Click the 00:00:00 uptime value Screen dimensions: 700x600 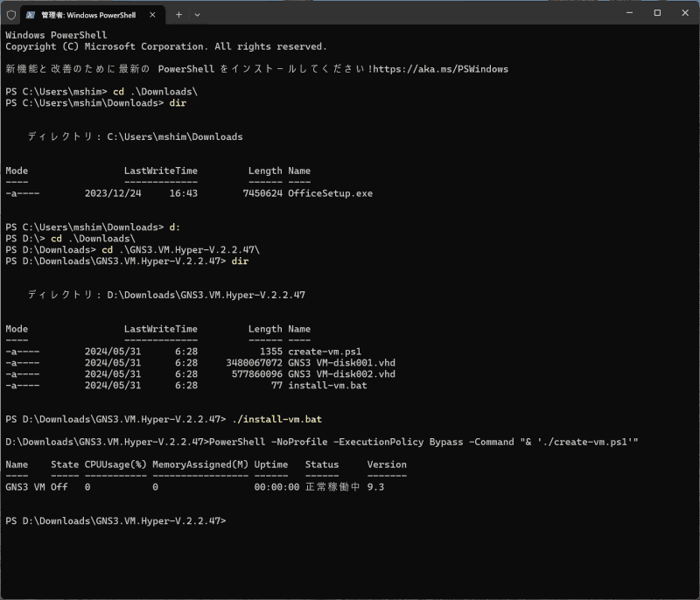276,486
